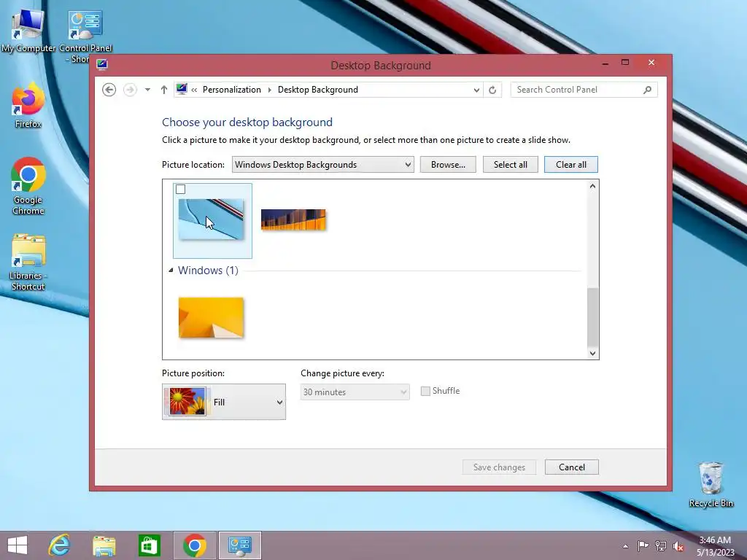
Task: Open the taskbar clock showing 3:46 AM
Action: pyautogui.click(x=716, y=545)
